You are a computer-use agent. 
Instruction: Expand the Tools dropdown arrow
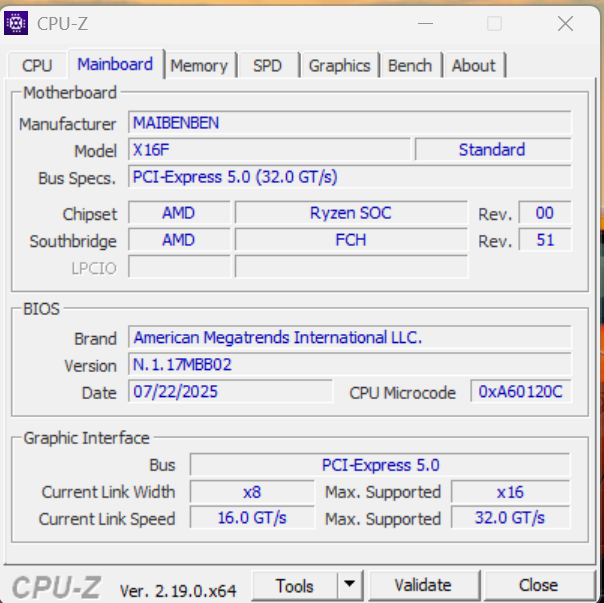(350, 585)
